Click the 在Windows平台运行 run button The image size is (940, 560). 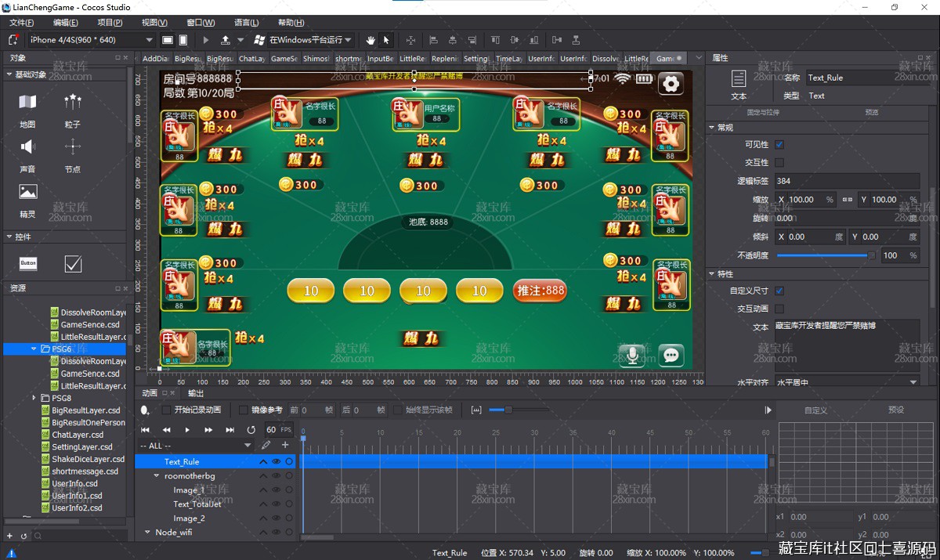click(x=304, y=40)
